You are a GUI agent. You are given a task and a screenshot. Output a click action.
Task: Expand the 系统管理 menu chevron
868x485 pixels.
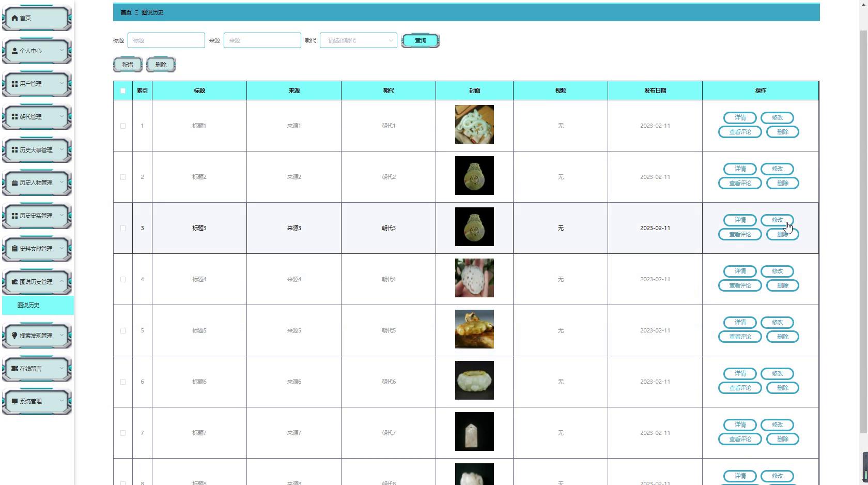coord(61,401)
